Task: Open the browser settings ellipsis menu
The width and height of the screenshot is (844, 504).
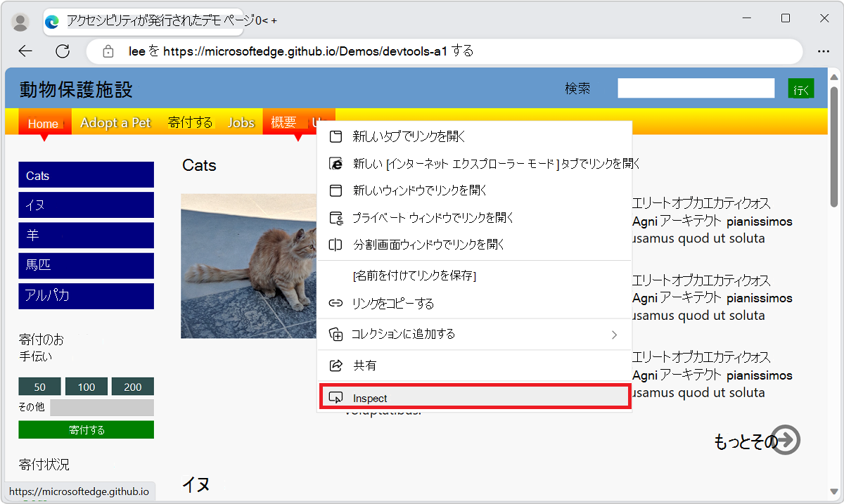Action: [824, 51]
